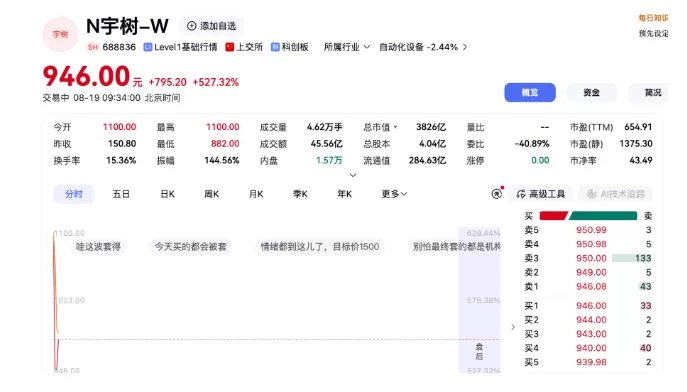Click the SH exchange badge icon
This screenshot has width=687, height=392.
pos(92,47)
